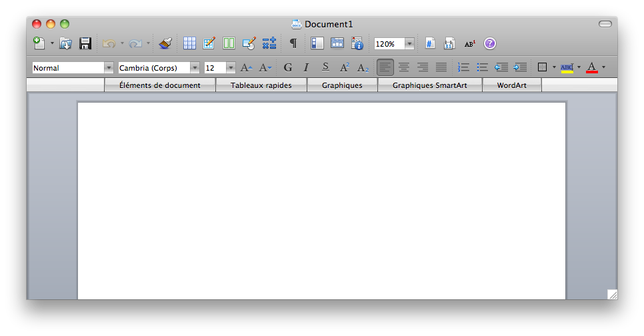Image resolution: width=644 pixels, height=336 pixels.
Task: Click the drawing shapes pencil icon
Action: pyautogui.click(x=249, y=43)
